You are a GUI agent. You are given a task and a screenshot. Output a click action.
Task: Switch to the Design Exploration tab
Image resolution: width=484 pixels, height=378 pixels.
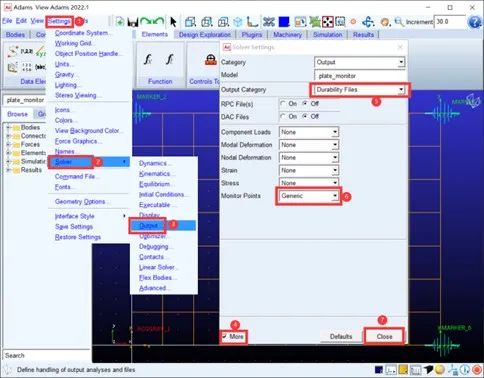(205, 35)
